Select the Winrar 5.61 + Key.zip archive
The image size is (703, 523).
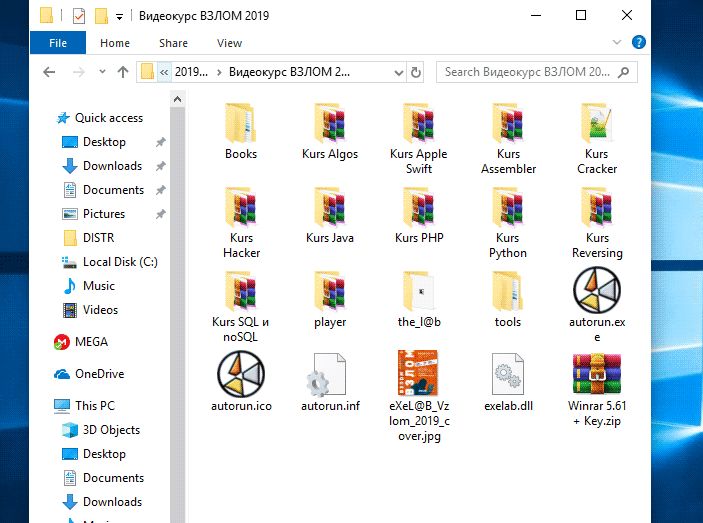pos(597,389)
